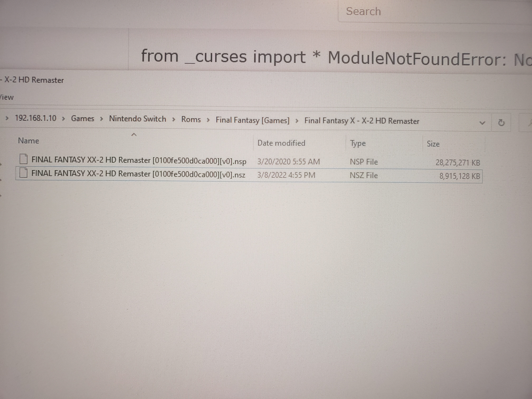The width and height of the screenshot is (532, 399).
Task: Go to Nintendo Switch breadcrumb folder
Action: pyautogui.click(x=138, y=119)
